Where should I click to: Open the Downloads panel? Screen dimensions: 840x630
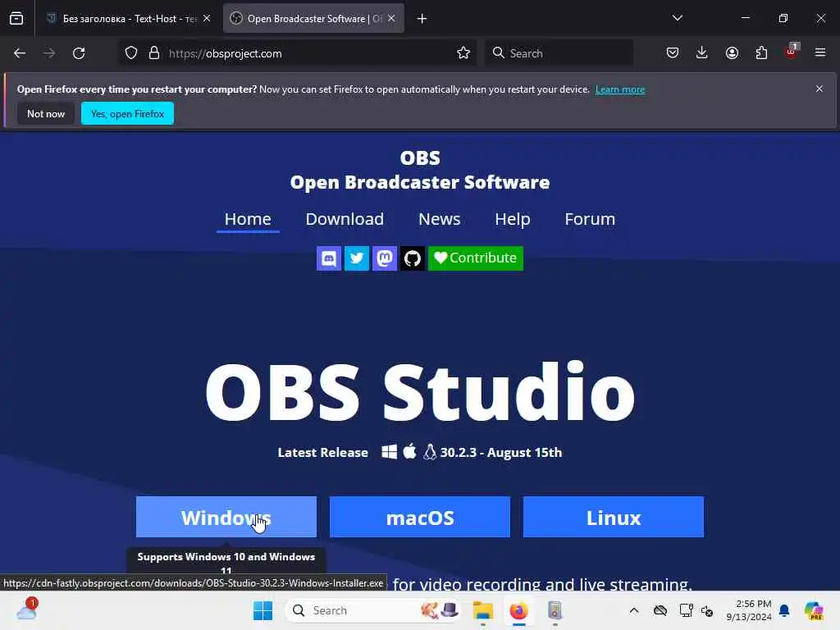702,53
